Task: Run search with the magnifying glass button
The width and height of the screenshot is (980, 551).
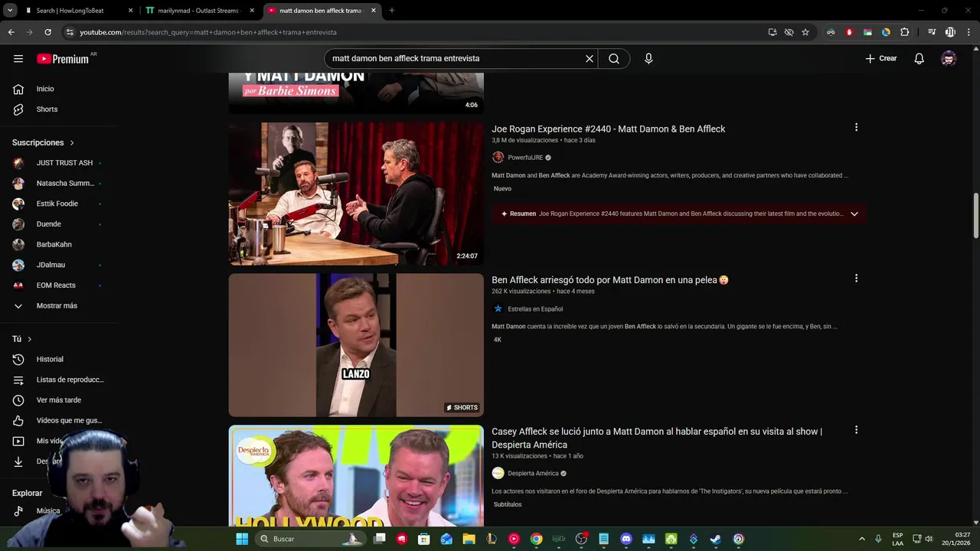Action: (x=614, y=58)
